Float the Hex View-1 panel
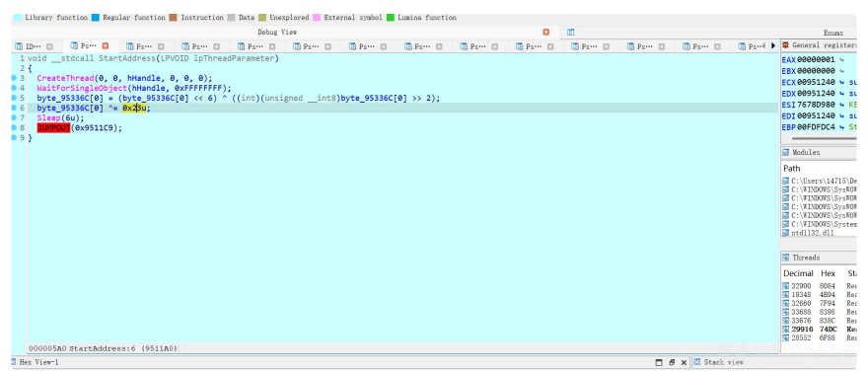Viewport: 868px width, 373px height. (672, 362)
